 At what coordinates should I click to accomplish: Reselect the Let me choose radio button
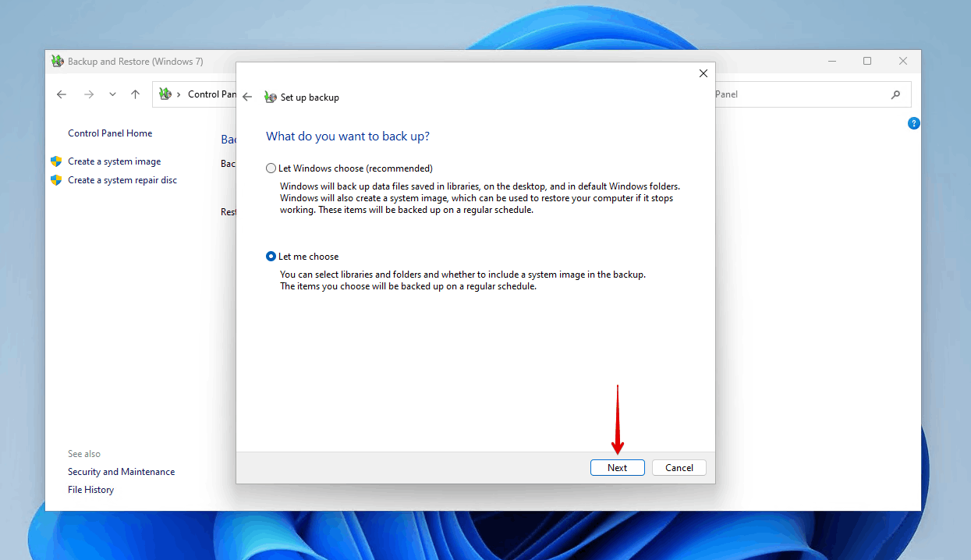[x=271, y=256]
